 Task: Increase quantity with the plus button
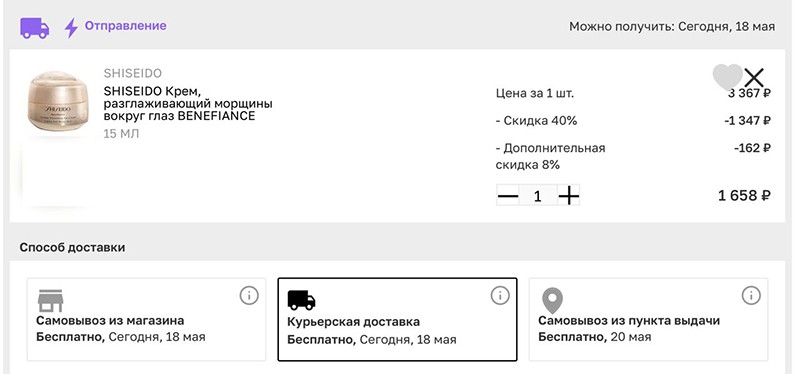[x=568, y=196]
